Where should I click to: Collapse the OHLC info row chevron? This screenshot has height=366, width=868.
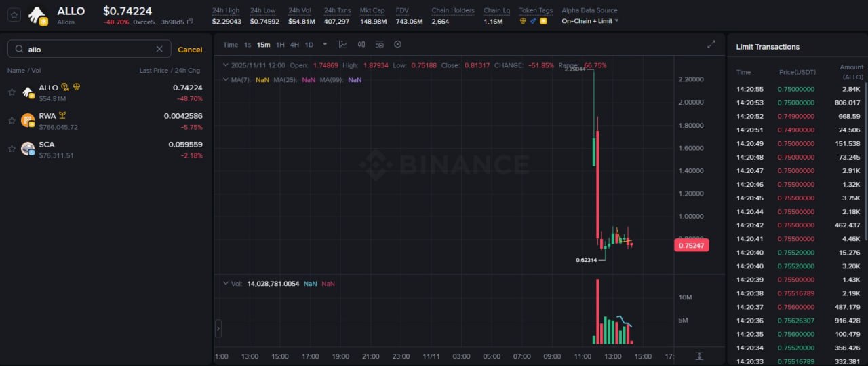point(225,66)
